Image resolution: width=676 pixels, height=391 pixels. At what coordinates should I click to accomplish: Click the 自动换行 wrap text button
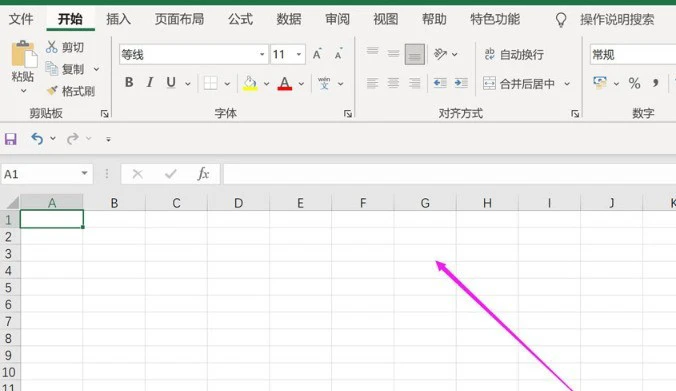click(513, 54)
